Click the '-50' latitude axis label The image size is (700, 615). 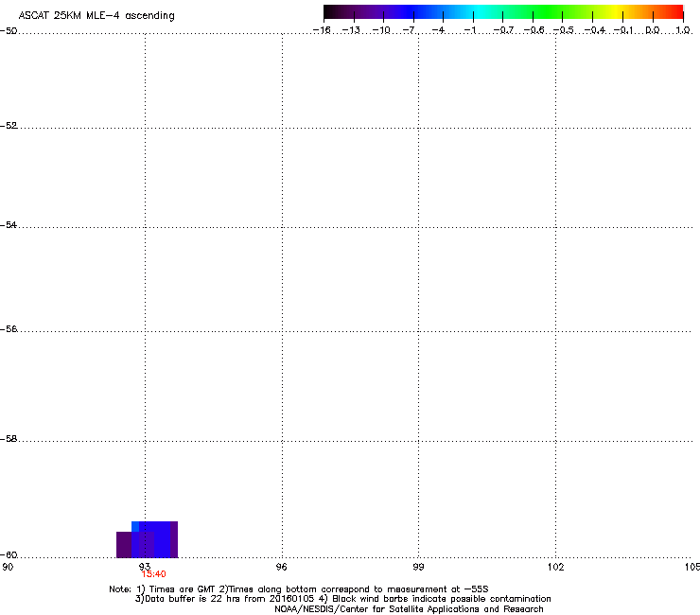point(8,31)
